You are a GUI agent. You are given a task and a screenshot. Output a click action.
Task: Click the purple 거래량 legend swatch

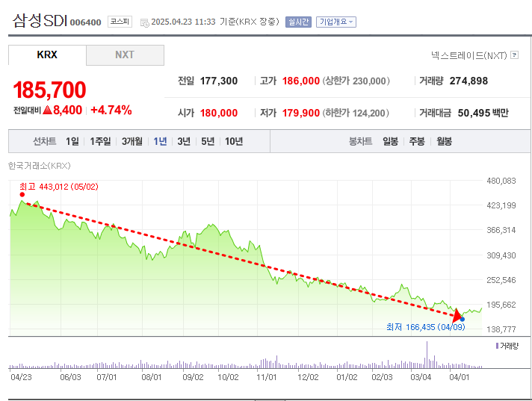[497, 346]
